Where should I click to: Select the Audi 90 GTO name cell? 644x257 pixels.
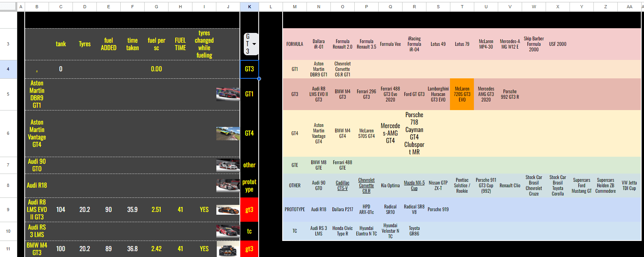(37, 165)
